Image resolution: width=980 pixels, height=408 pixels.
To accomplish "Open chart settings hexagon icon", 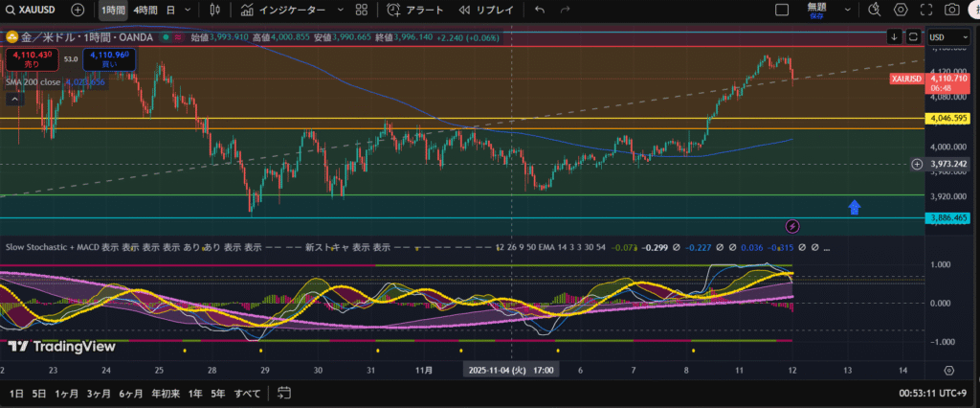I will [x=901, y=11].
